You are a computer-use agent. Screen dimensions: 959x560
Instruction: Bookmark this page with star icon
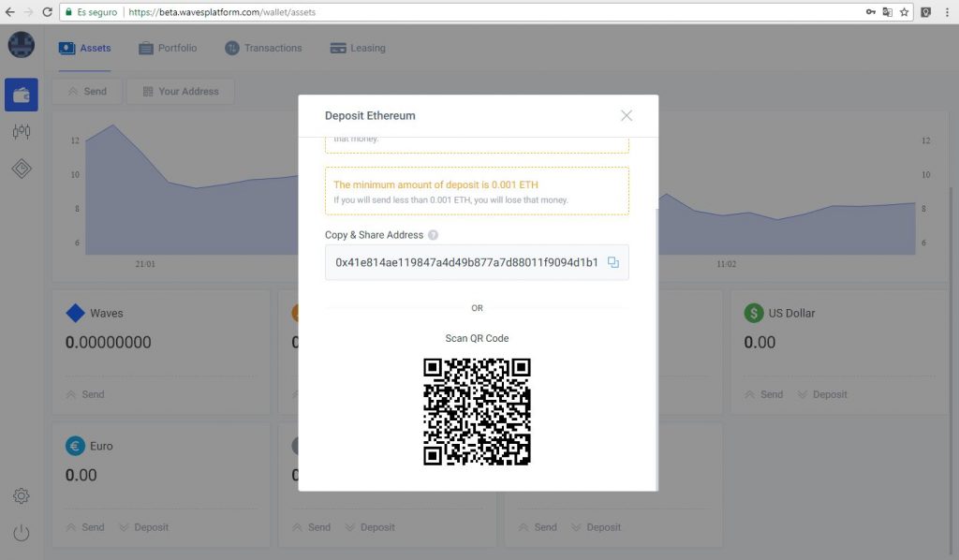[x=904, y=12]
